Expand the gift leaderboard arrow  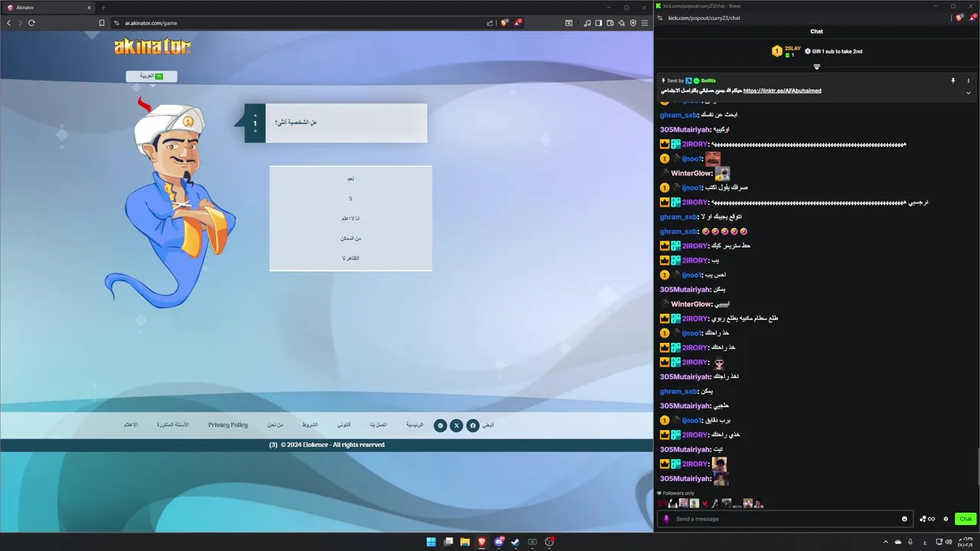coord(817,67)
